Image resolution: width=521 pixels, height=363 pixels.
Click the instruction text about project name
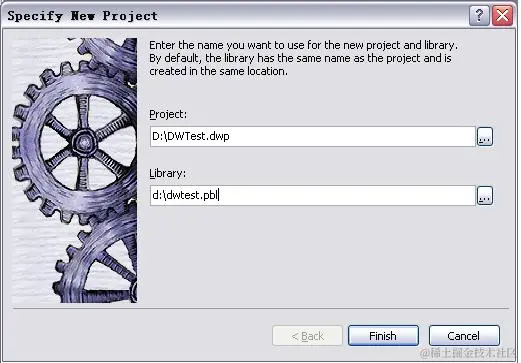click(x=303, y=58)
